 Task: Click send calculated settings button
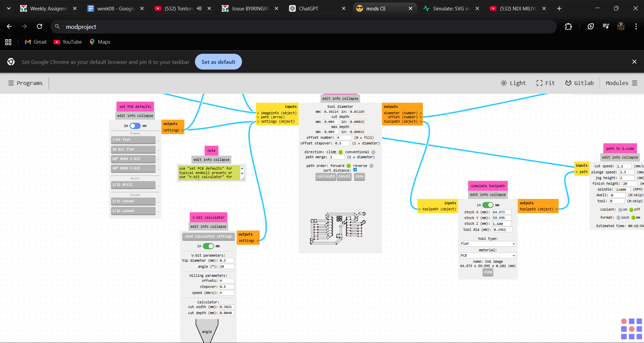(x=209, y=237)
